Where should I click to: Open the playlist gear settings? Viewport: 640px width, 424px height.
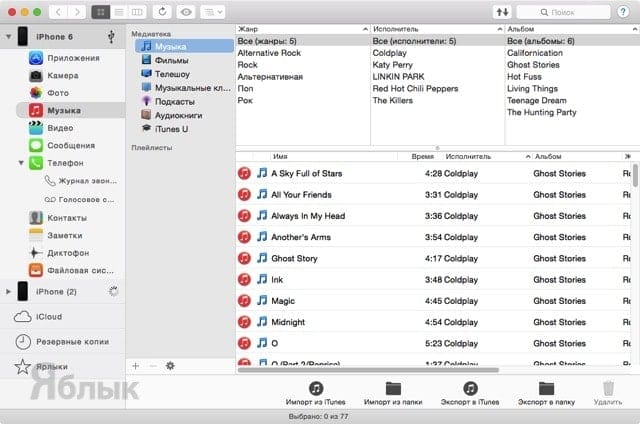pyautogui.click(x=170, y=366)
